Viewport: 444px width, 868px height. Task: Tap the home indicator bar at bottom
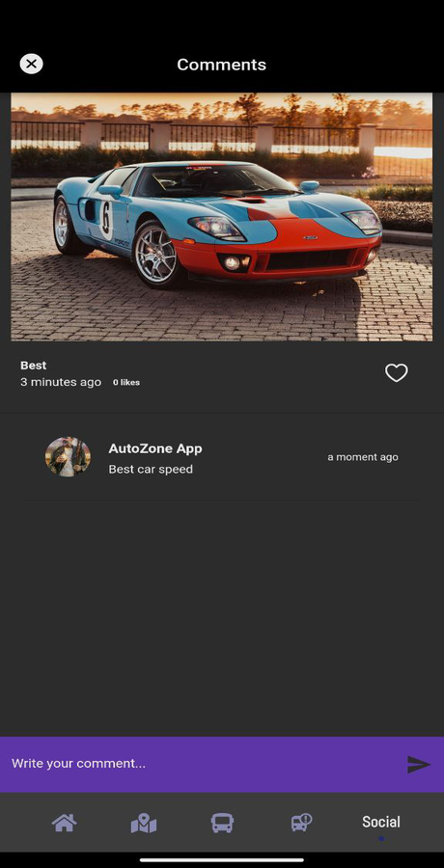(222, 859)
